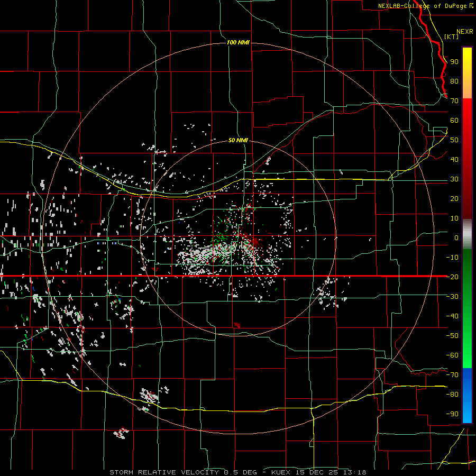This screenshot has height=476, width=476.
Task: Click the blue segment of the velocity color bar
Action: 467,395
